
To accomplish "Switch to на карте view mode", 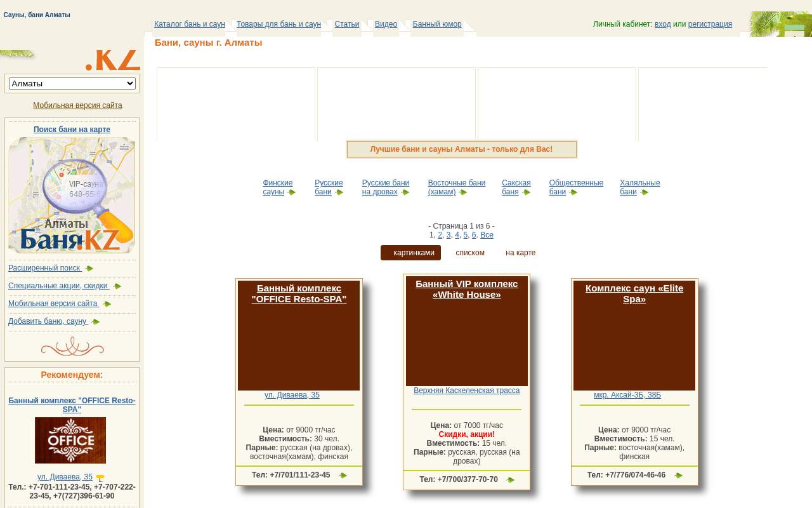I will (x=521, y=253).
